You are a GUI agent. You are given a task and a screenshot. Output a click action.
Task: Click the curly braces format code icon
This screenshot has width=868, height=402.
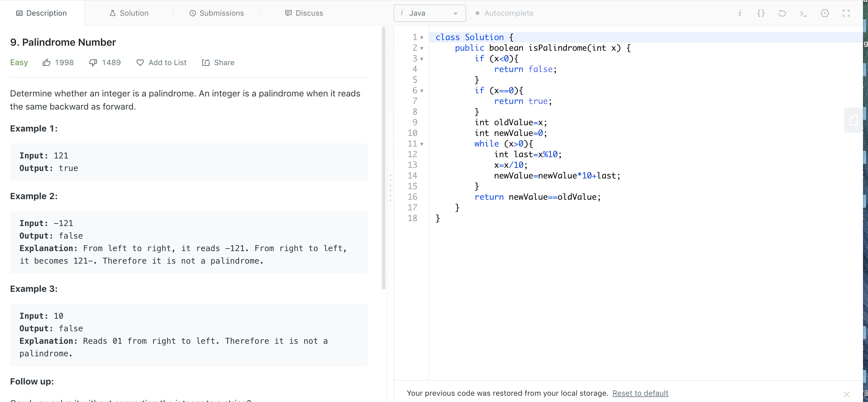[x=760, y=13]
